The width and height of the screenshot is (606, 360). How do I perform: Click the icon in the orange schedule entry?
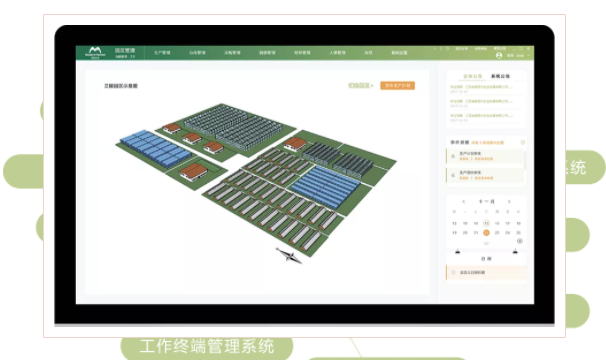pos(453,272)
